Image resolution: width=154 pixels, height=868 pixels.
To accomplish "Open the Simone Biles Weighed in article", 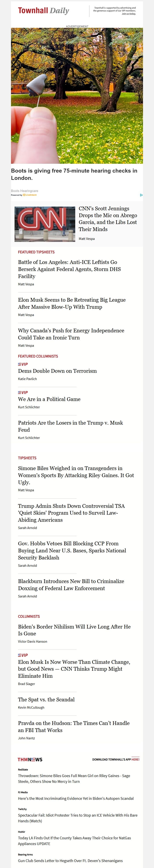I will (76, 475).
